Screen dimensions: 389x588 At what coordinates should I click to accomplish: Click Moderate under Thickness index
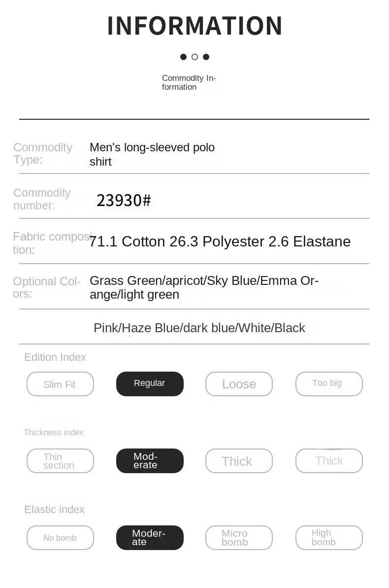click(x=150, y=461)
